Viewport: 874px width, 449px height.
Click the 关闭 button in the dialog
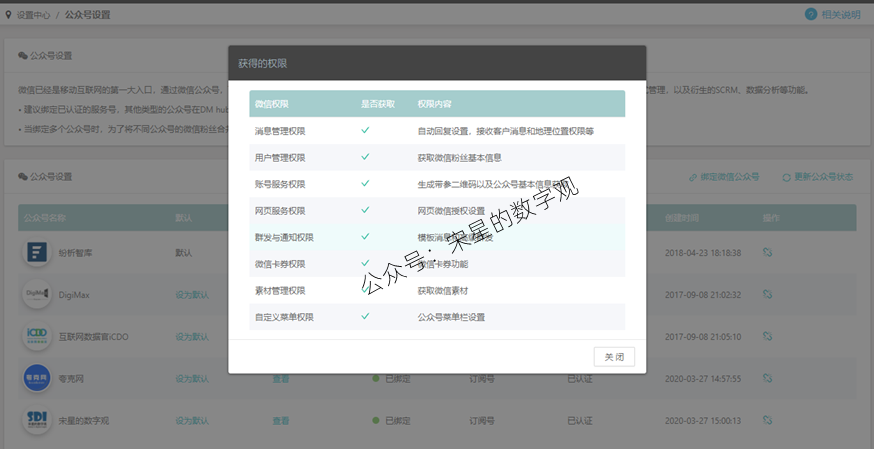(613, 357)
